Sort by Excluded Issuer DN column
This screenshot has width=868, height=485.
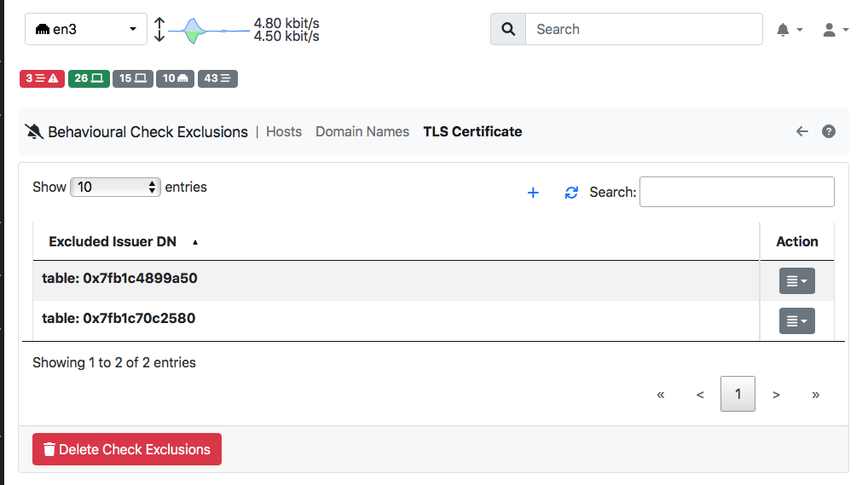click(x=396, y=241)
